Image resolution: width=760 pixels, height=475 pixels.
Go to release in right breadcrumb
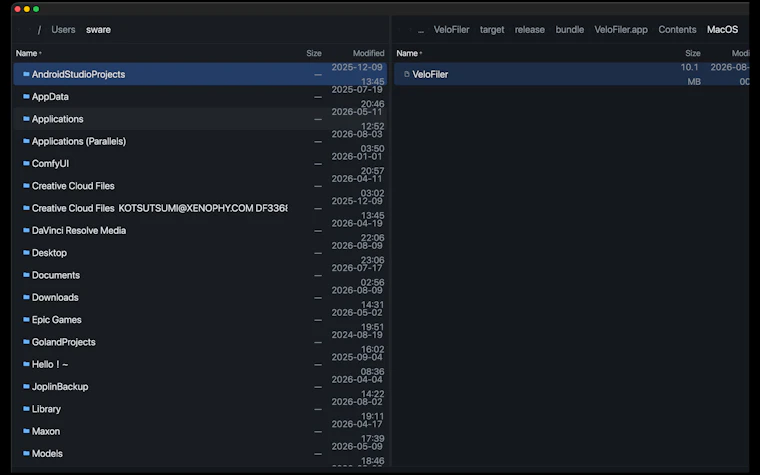tap(529, 30)
